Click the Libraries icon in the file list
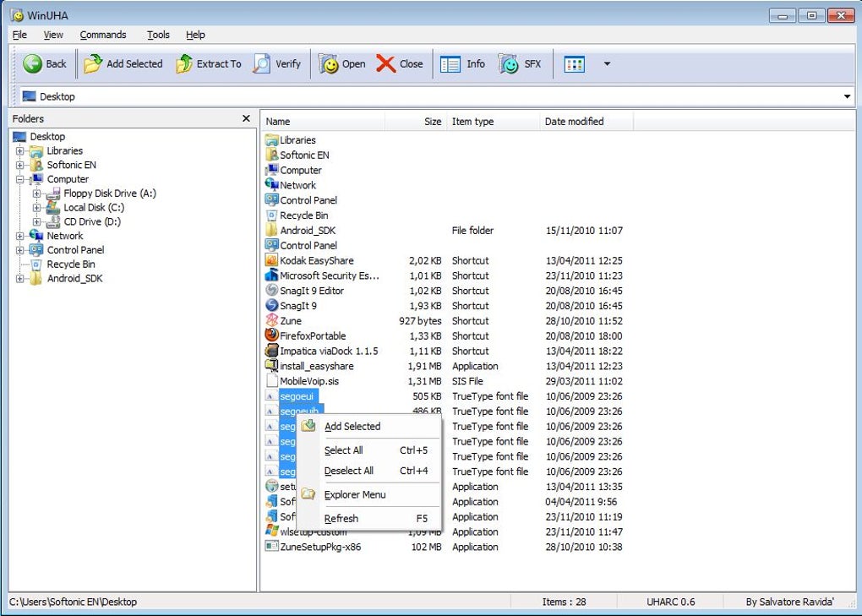Image resolution: width=862 pixels, height=616 pixels. [x=271, y=139]
